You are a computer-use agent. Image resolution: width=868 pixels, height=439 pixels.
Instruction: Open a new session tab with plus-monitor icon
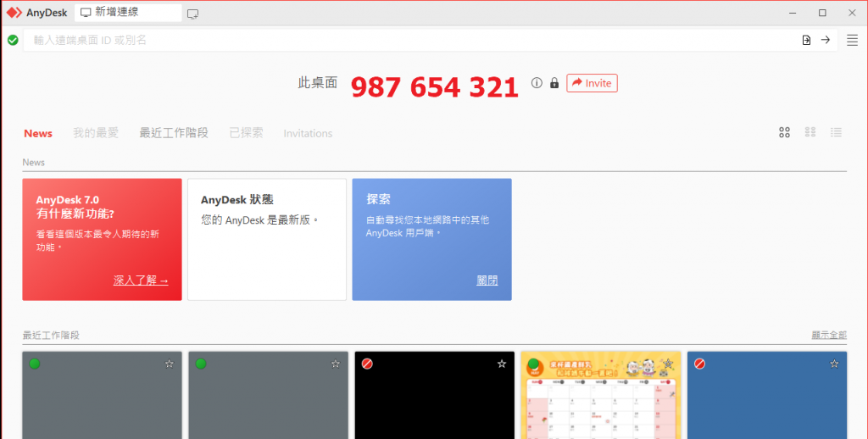click(192, 14)
